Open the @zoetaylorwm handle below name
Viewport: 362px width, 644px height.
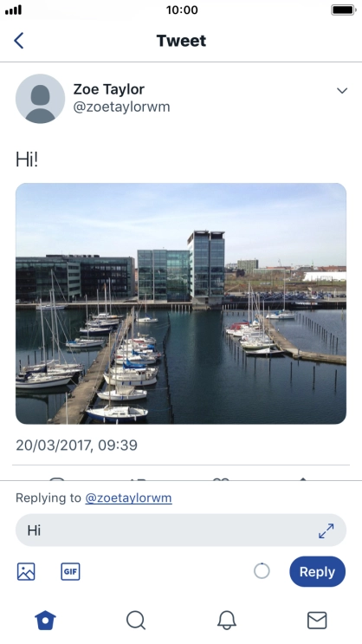[121, 107]
